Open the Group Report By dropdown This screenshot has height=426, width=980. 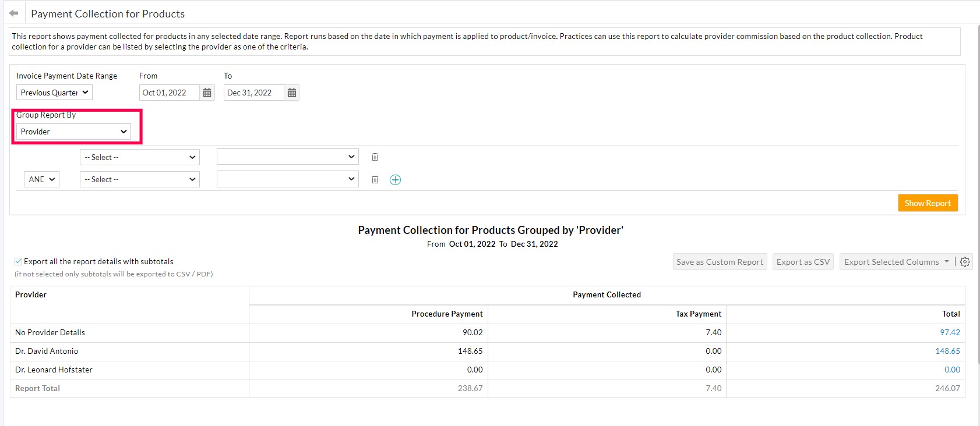pos(73,132)
